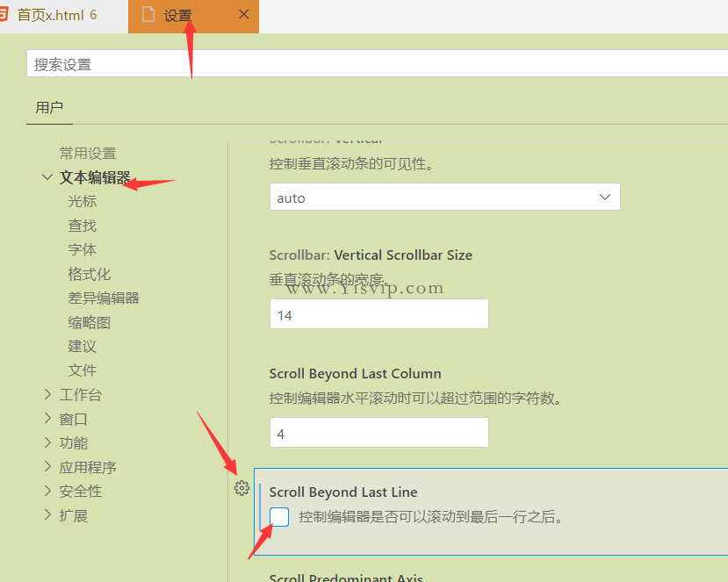The height and width of the screenshot is (582, 728).
Task: Expand the 窗口 section
Action: [x=47, y=419]
